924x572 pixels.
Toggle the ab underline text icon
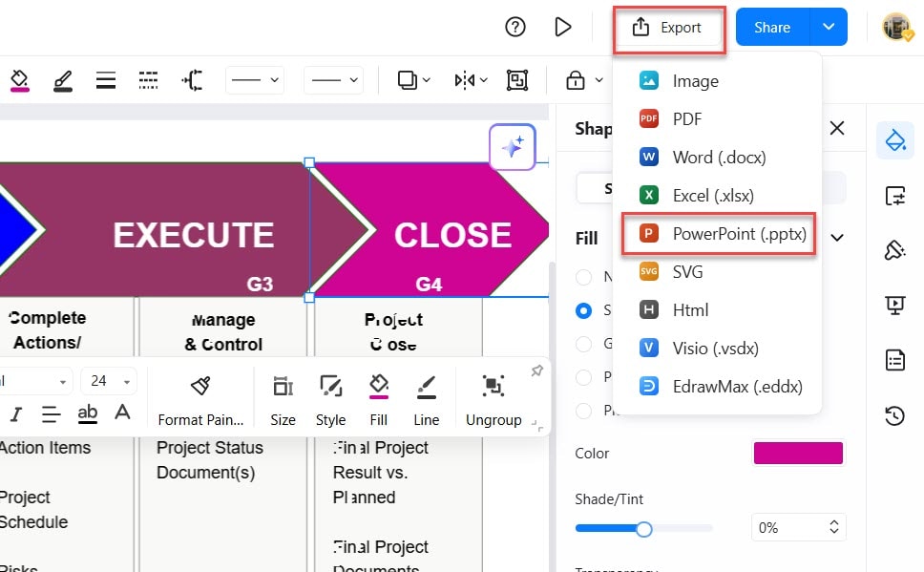coord(87,414)
